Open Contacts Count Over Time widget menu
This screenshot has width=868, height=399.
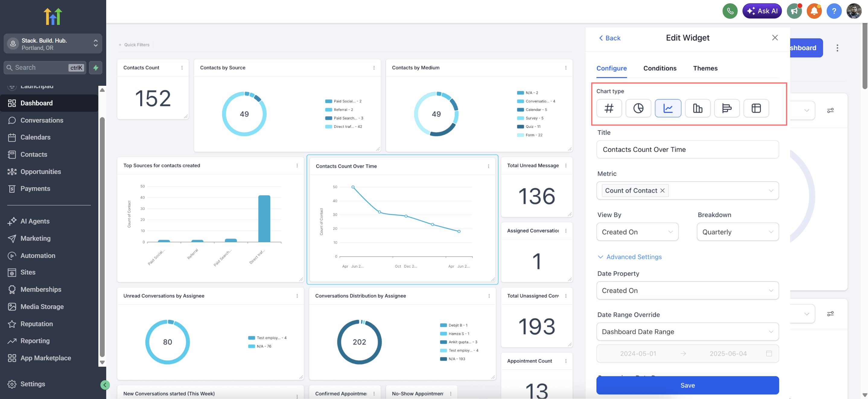(488, 166)
